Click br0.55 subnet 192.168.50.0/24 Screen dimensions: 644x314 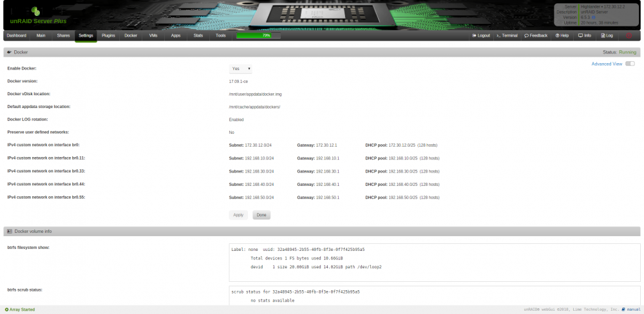coord(259,198)
